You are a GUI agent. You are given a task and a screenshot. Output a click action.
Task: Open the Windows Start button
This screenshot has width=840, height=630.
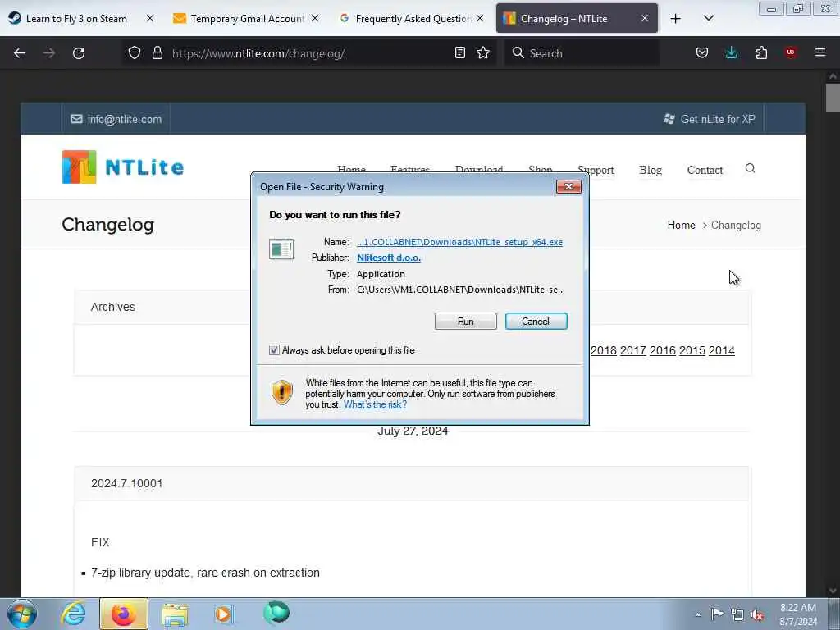pos(22,614)
